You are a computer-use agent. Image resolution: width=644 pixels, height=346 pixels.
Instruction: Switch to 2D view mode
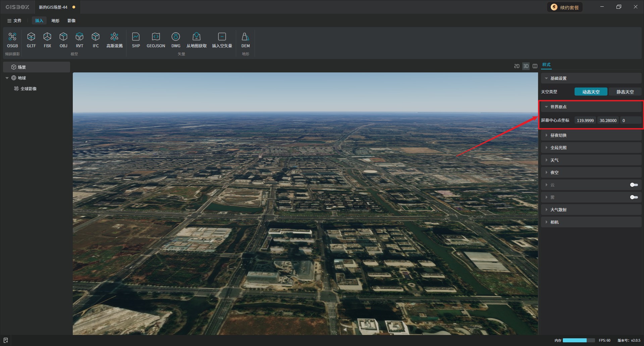517,66
